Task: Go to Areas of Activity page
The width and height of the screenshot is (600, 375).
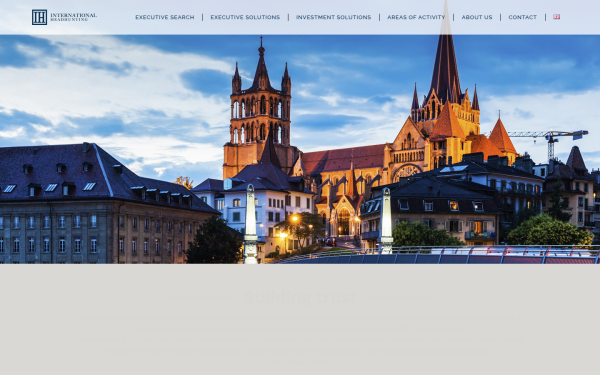Action: pyautogui.click(x=416, y=17)
